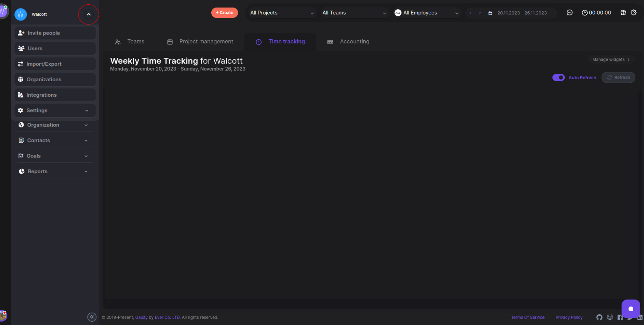This screenshot has height=325, width=644.
Task: Switch to the Teams tab
Action: (129, 42)
